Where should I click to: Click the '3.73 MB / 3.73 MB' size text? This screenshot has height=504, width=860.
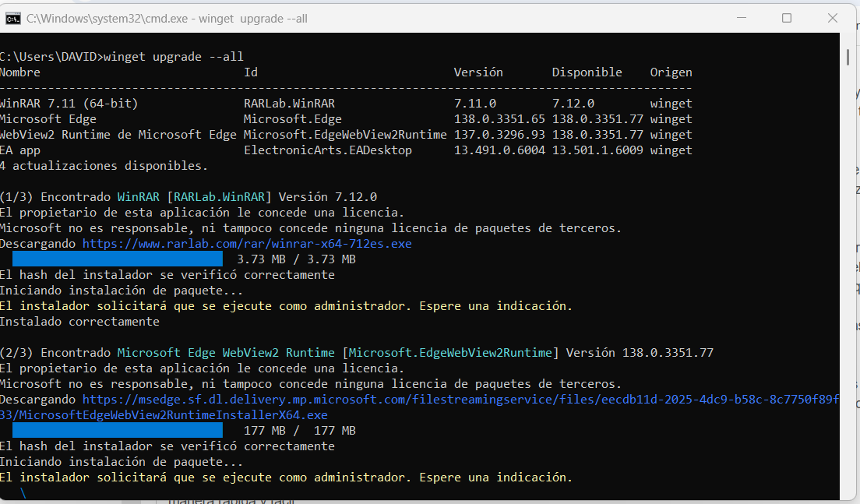click(x=296, y=259)
